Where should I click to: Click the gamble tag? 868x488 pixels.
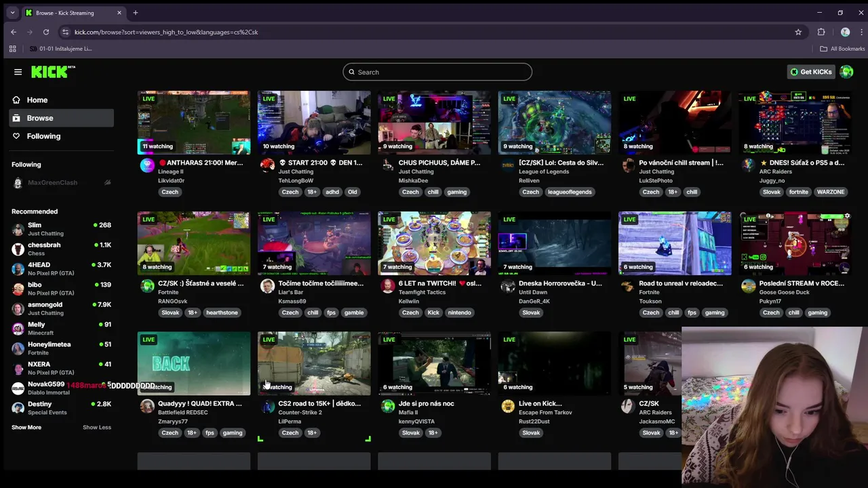click(x=354, y=312)
